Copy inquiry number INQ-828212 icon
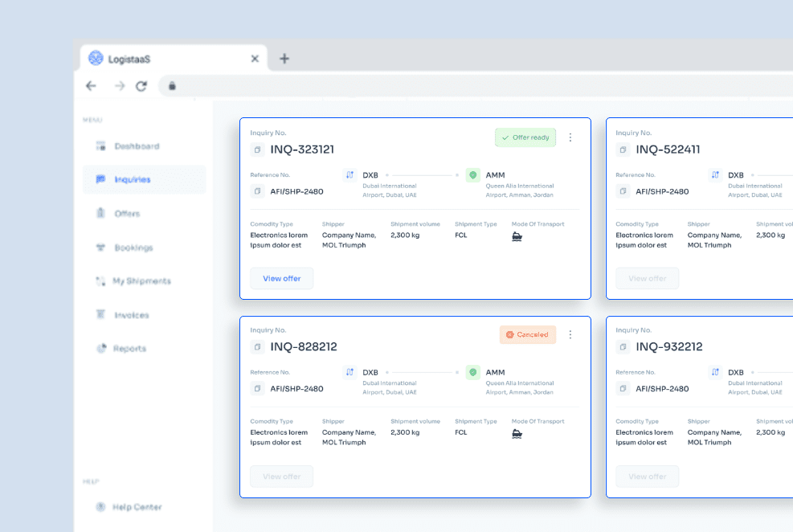This screenshot has height=532, width=793. tap(257, 347)
